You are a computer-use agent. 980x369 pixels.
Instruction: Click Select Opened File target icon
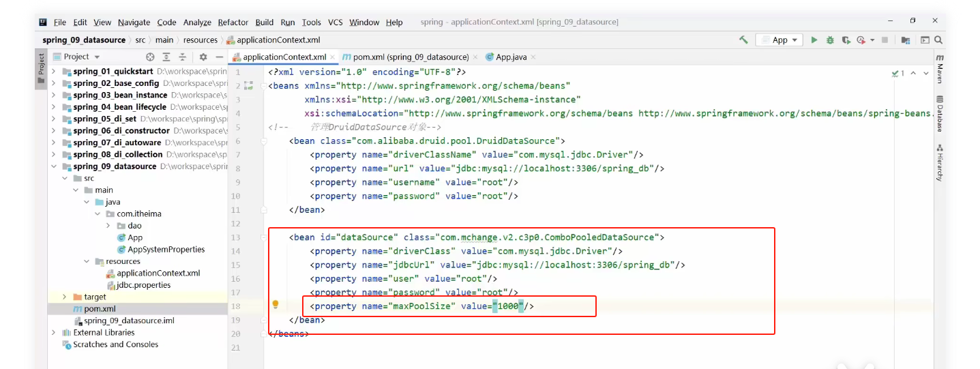point(150,57)
